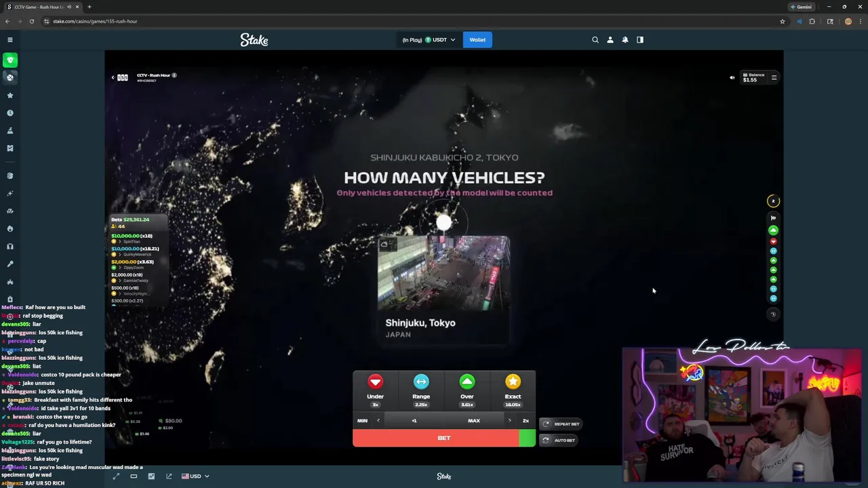The width and height of the screenshot is (868, 488).
Task: Pop out the game window icon
Action: click(x=169, y=476)
